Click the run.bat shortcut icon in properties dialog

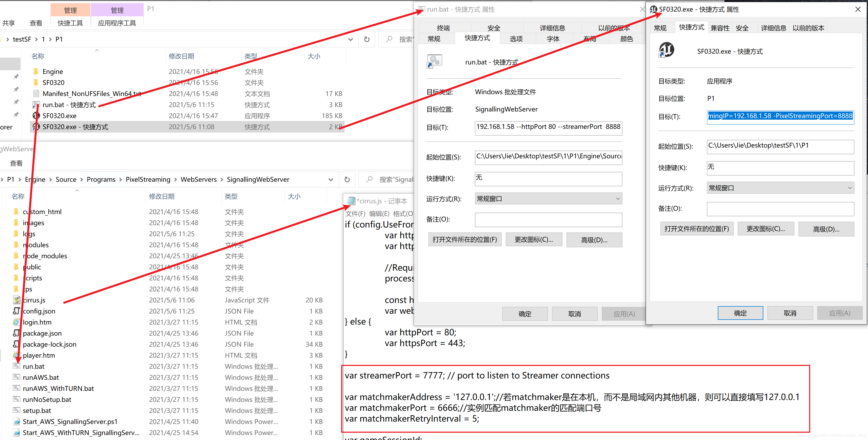[434, 61]
